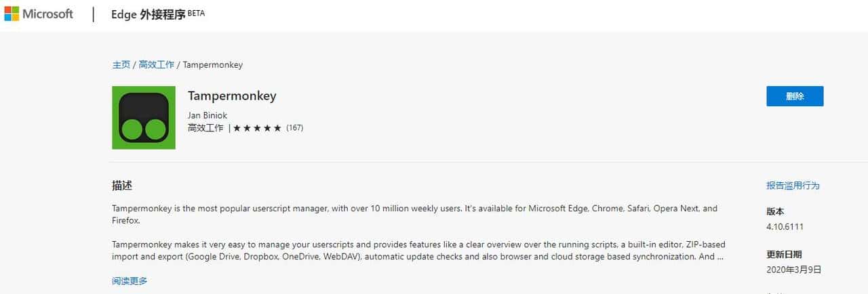Click the (167) ratings count
The image size is (868, 294).
coord(295,128)
